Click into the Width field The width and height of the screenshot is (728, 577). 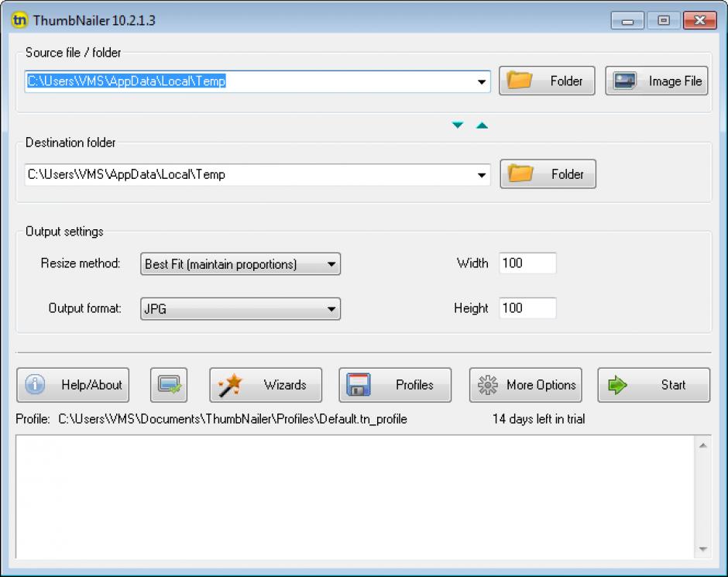click(527, 263)
